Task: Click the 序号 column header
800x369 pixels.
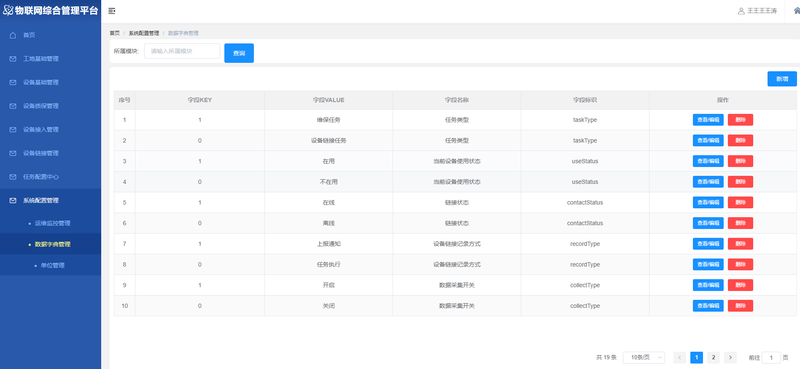Action: click(x=124, y=100)
